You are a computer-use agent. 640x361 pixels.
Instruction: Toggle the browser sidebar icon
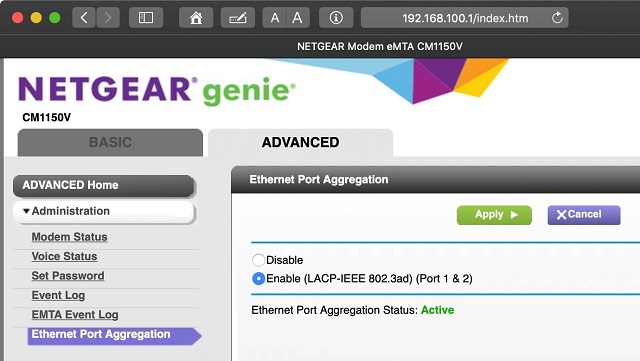pyautogui.click(x=146, y=18)
